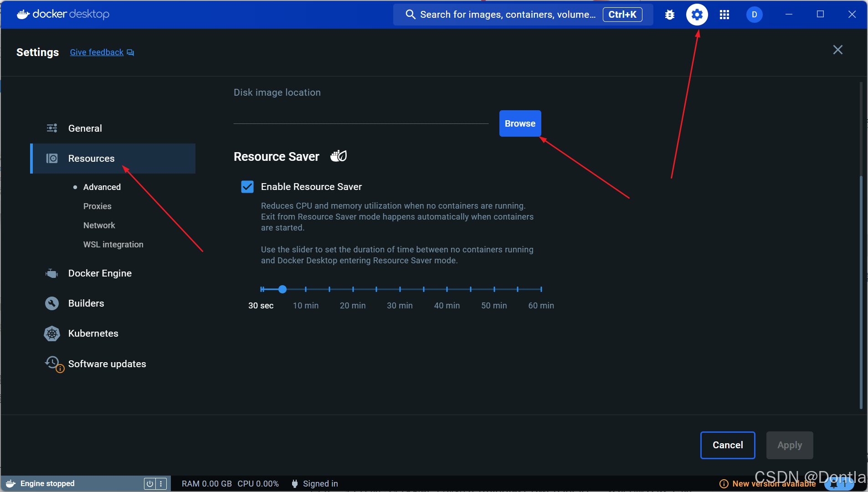The width and height of the screenshot is (868, 492).
Task: Click the settings gear icon
Action: (x=697, y=15)
